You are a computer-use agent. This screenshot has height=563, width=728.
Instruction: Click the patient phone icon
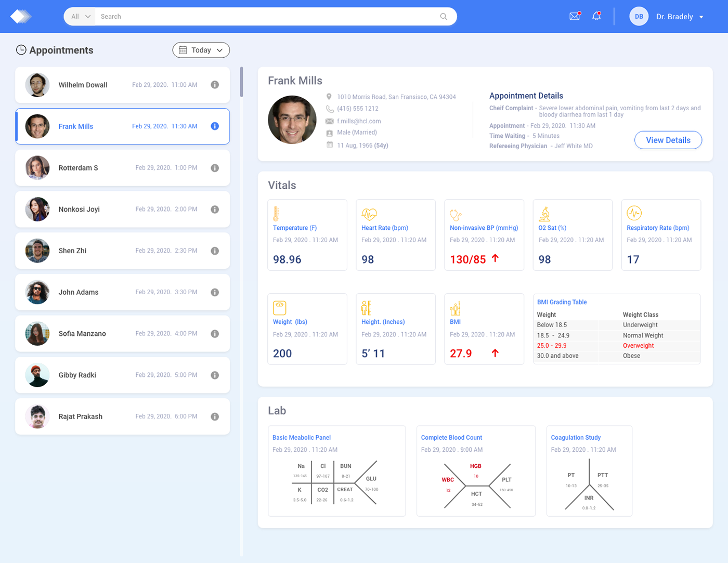tap(330, 109)
